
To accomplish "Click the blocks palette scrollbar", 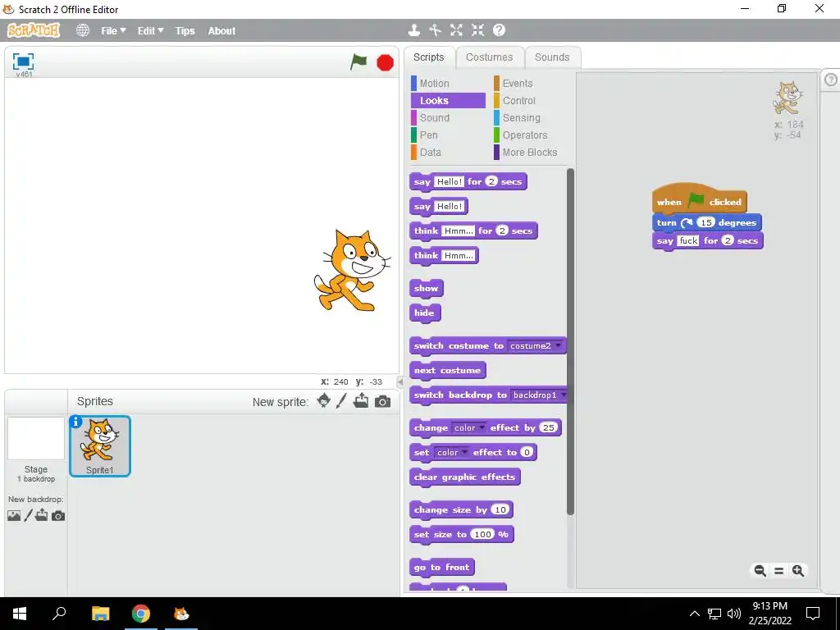I will (570, 341).
